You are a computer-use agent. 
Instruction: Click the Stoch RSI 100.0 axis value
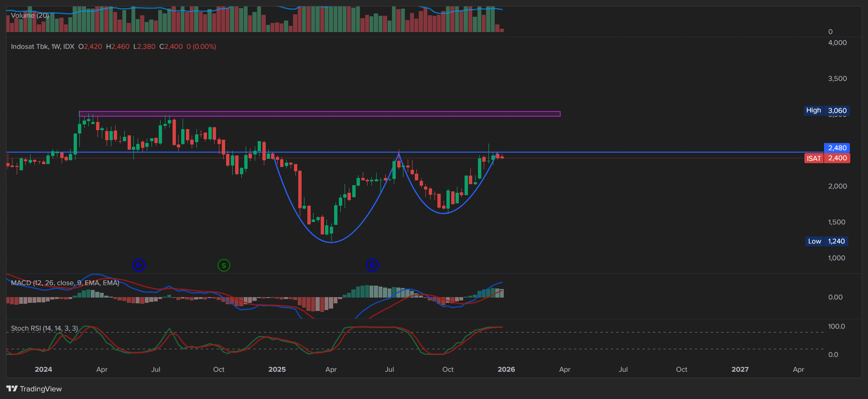[x=836, y=326]
